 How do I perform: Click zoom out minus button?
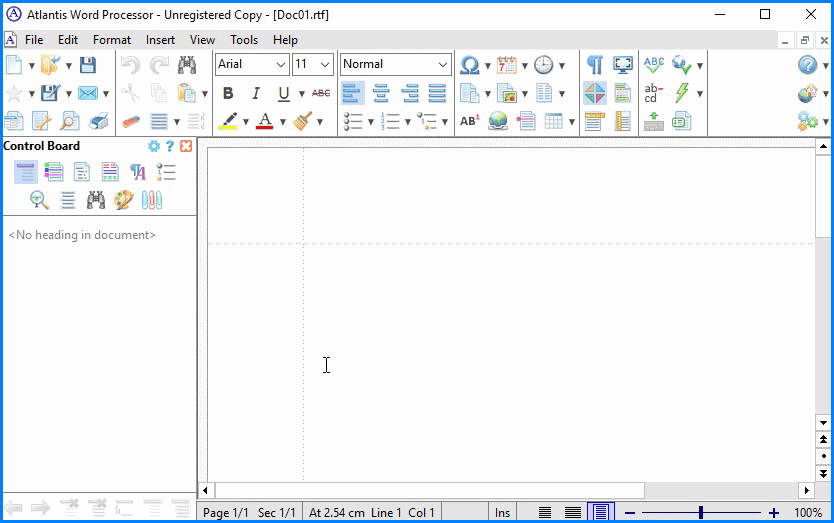630,513
